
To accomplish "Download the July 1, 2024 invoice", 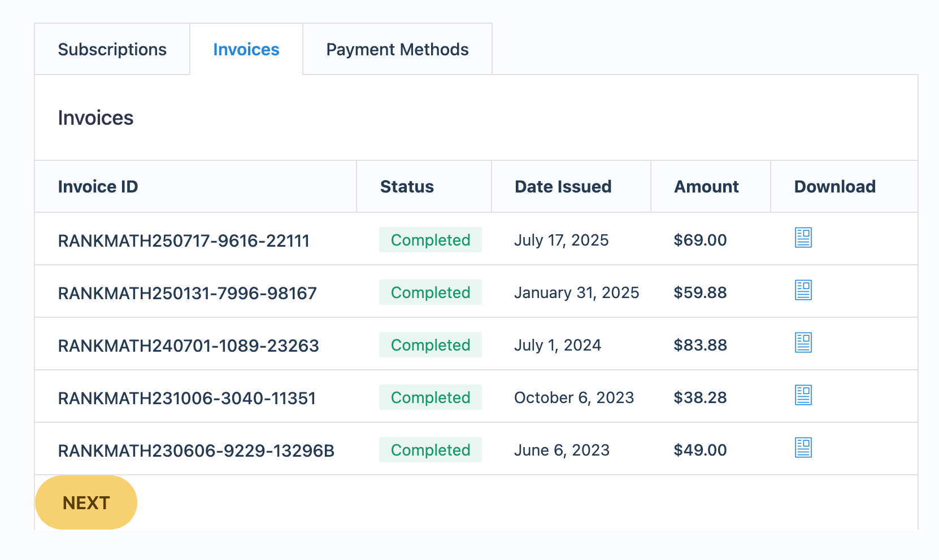I will (x=803, y=342).
